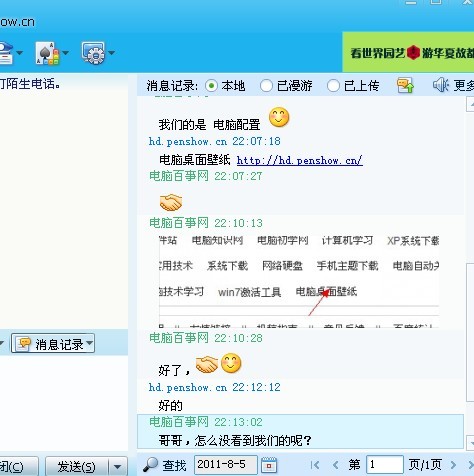This screenshot has height=476, width=474.
Task: Click the date field showing 2011-8-5
Action: click(x=225, y=464)
